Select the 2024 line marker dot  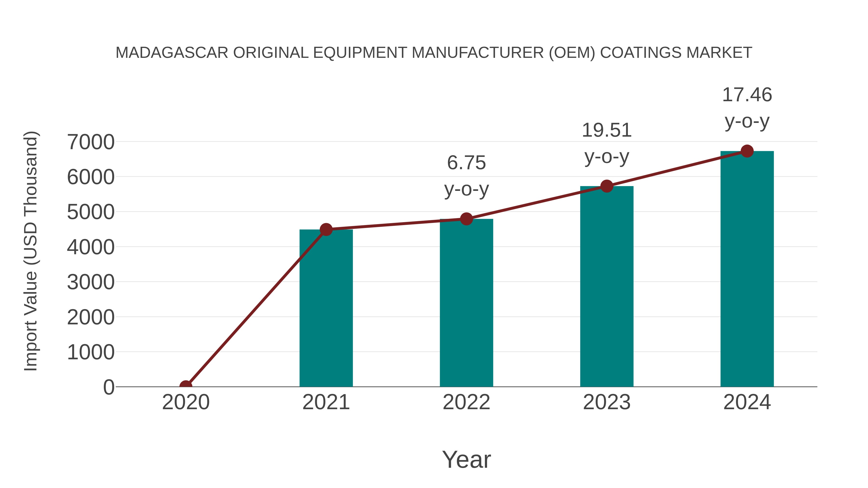747,151
